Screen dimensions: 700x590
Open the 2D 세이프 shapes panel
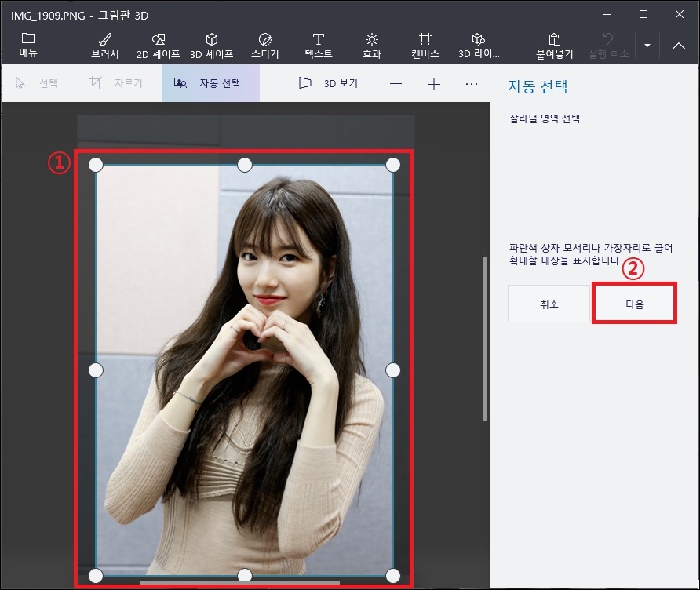click(157, 45)
